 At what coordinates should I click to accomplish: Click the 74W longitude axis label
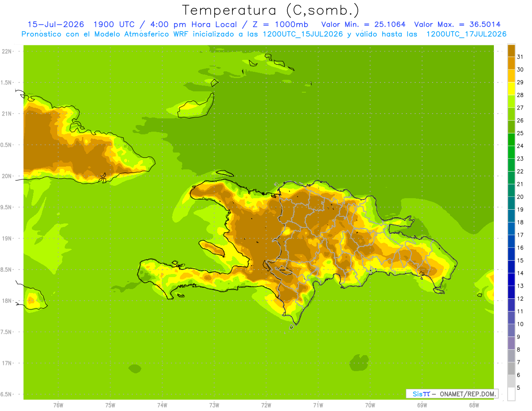[x=162, y=405]
